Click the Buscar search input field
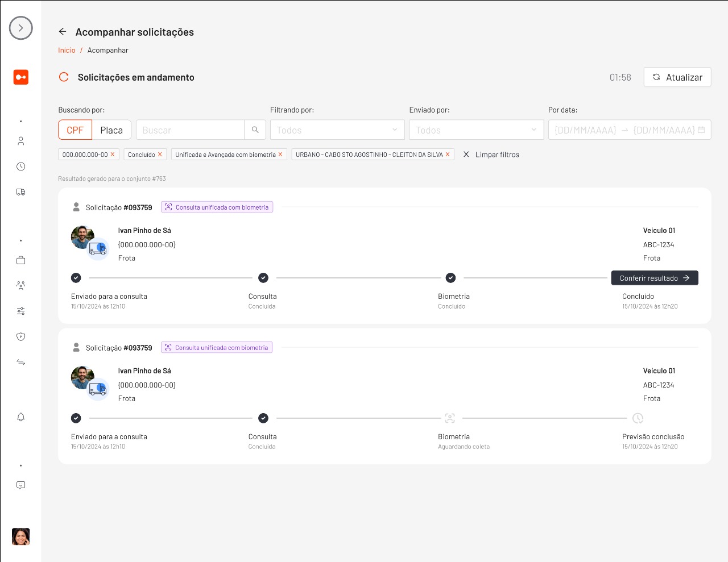Viewport: 728px width, 562px height. [x=191, y=130]
